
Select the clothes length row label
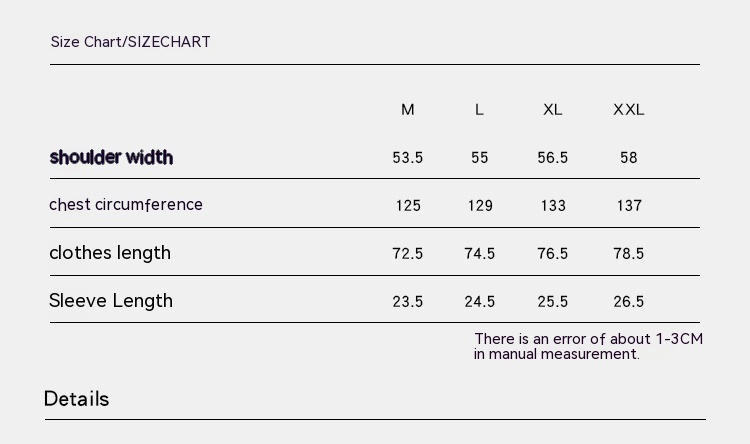tap(110, 253)
